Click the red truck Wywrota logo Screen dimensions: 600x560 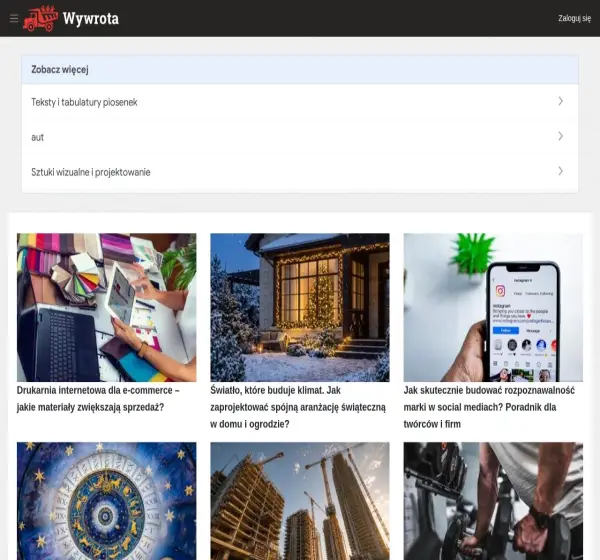(x=40, y=18)
